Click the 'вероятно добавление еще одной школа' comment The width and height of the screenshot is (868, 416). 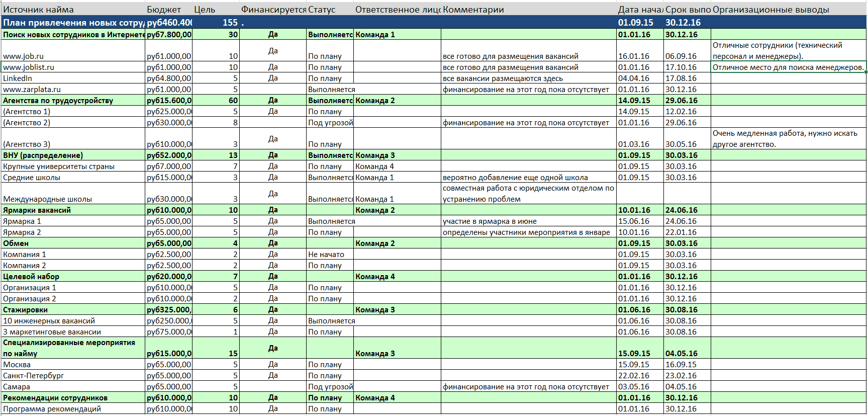pyautogui.click(x=529, y=177)
